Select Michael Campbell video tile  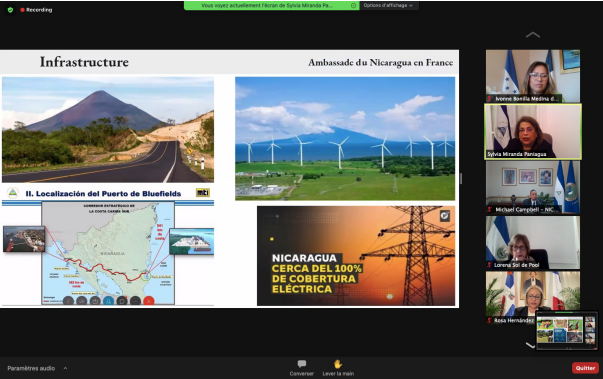click(x=533, y=187)
